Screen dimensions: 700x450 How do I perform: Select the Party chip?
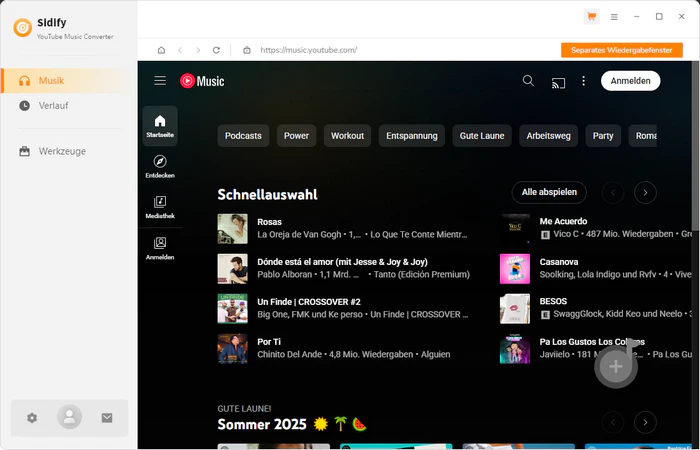[x=603, y=136]
